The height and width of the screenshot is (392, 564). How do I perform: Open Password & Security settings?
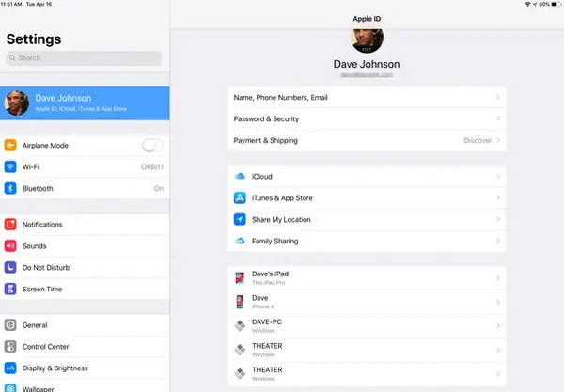(367, 118)
